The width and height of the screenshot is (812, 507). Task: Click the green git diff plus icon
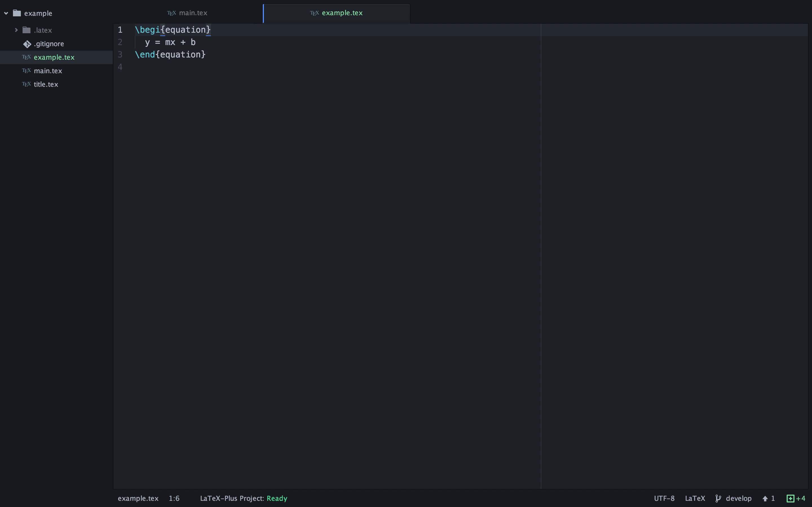pyautogui.click(x=790, y=498)
